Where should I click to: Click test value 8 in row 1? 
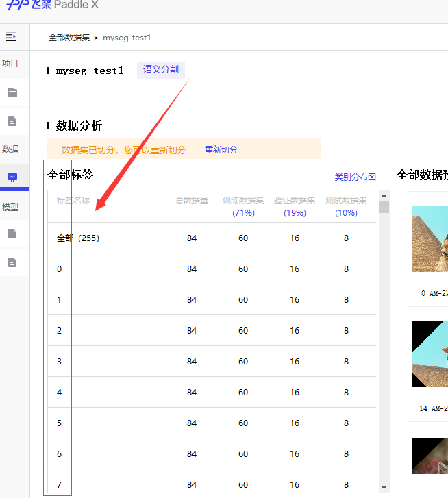click(346, 300)
